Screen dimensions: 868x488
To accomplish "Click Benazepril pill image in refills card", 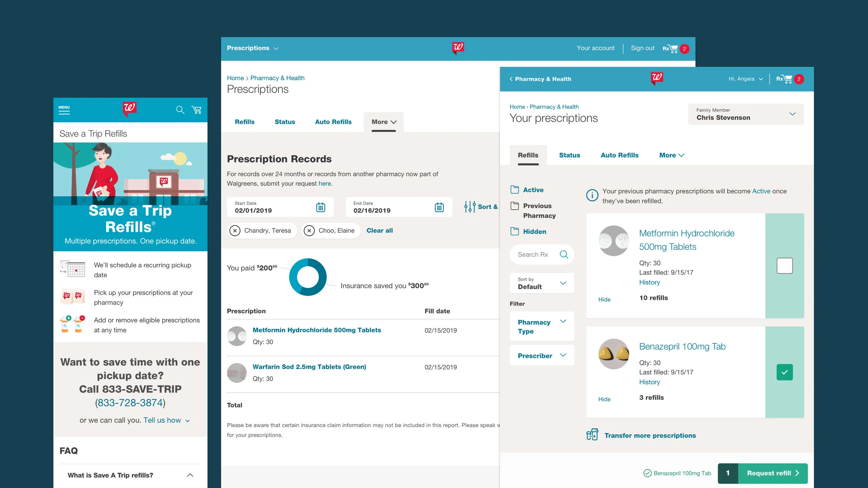I will 614,354.
